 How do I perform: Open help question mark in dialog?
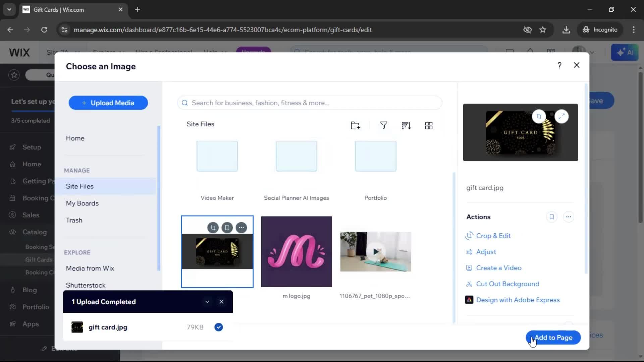click(x=559, y=65)
